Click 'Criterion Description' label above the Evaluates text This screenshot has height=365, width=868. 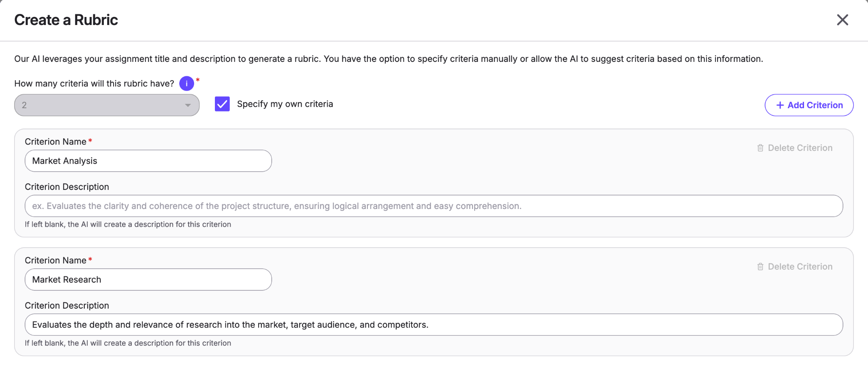point(67,306)
